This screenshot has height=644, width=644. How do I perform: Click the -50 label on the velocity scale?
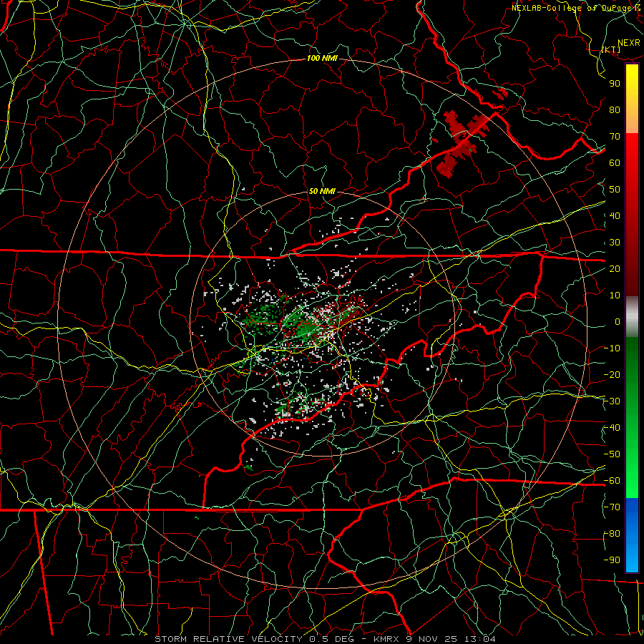click(x=612, y=454)
